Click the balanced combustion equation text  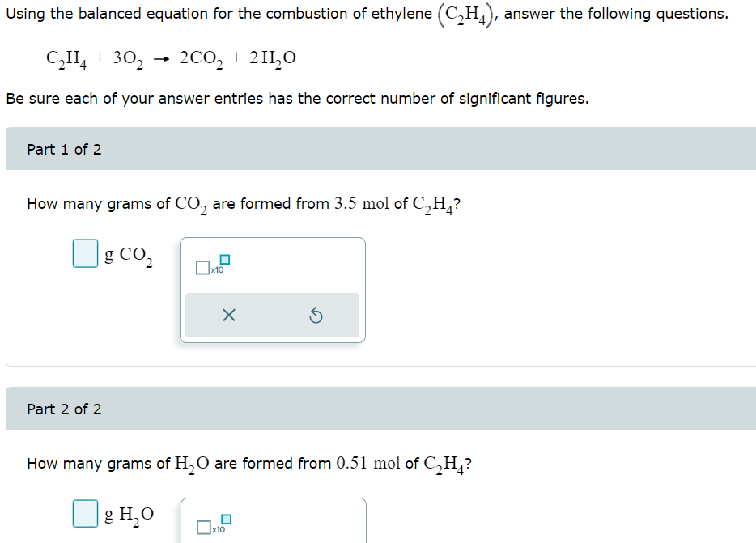(171, 57)
